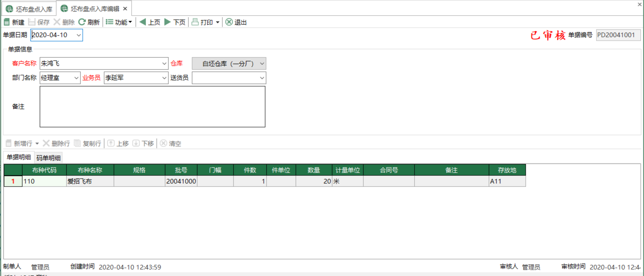Clear rows with 清空
This screenshot has height=276, width=644.
[x=171, y=143]
